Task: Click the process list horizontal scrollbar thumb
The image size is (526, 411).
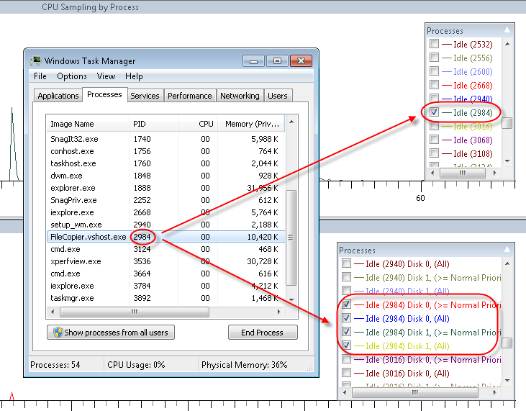Action: point(135,312)
